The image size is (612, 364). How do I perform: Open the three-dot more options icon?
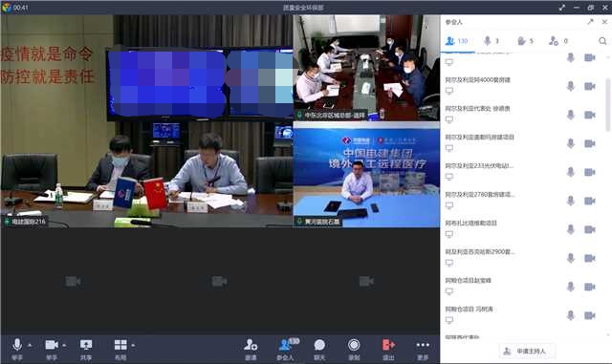(423, 345)
